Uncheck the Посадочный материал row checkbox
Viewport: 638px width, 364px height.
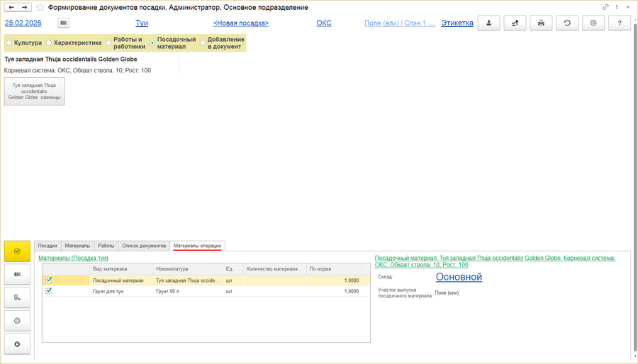click(x=49, y=280)
